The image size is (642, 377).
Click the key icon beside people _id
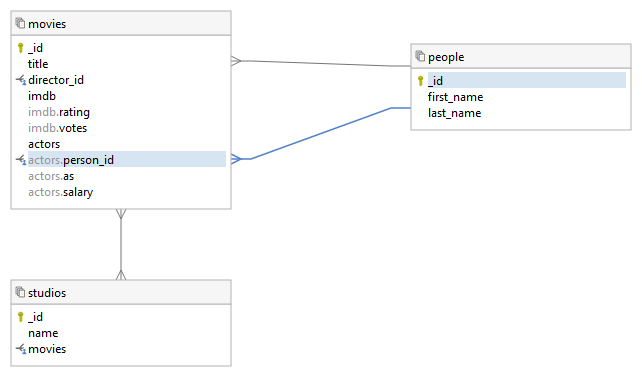point(420,81)
